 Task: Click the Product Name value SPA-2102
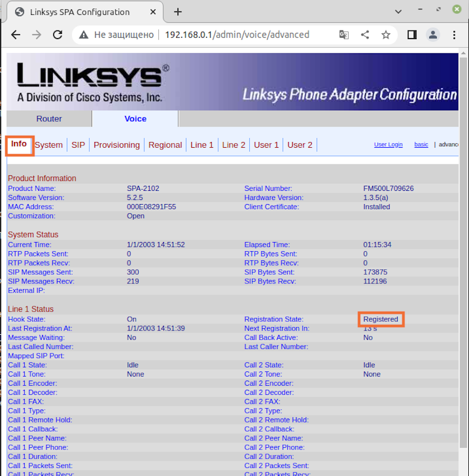143,189
